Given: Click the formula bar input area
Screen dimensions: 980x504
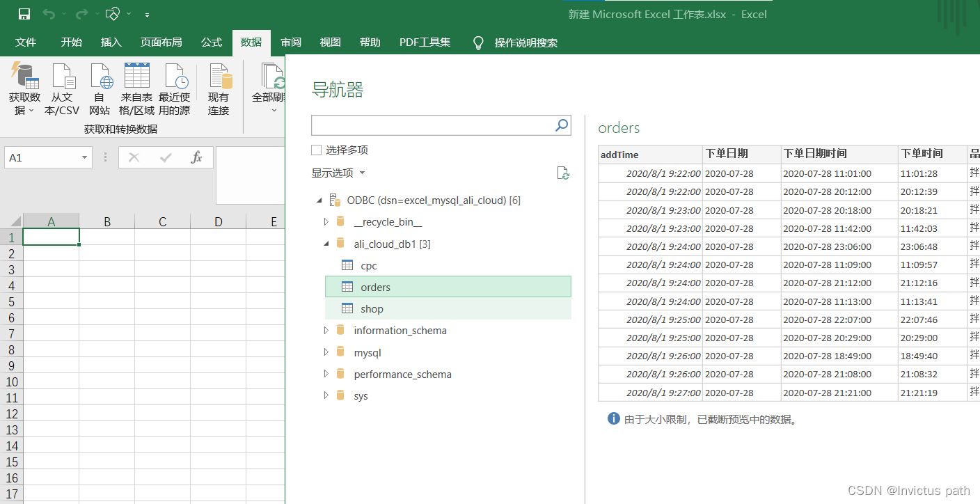Looking at the screenshot, I should (251, 175).
